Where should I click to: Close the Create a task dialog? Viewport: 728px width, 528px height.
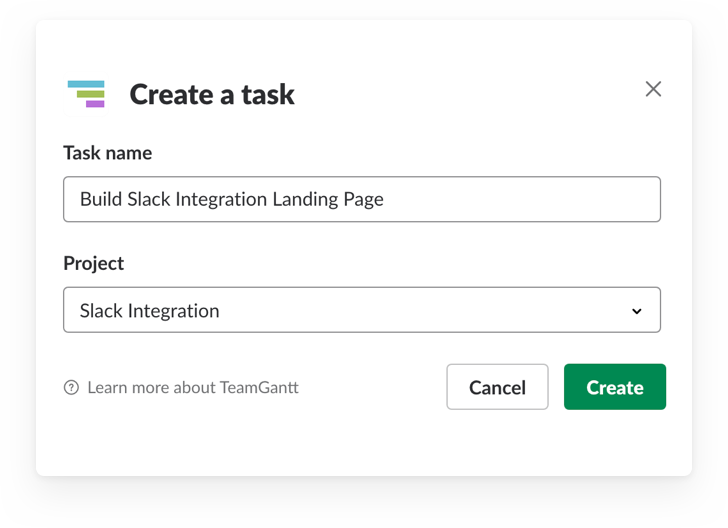coord(653,89)
